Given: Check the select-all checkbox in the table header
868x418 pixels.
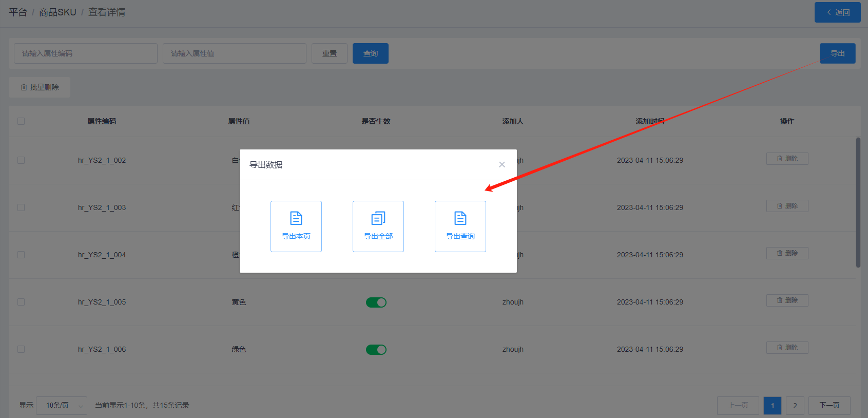Looking at the screenshot, I should point(21,121).
